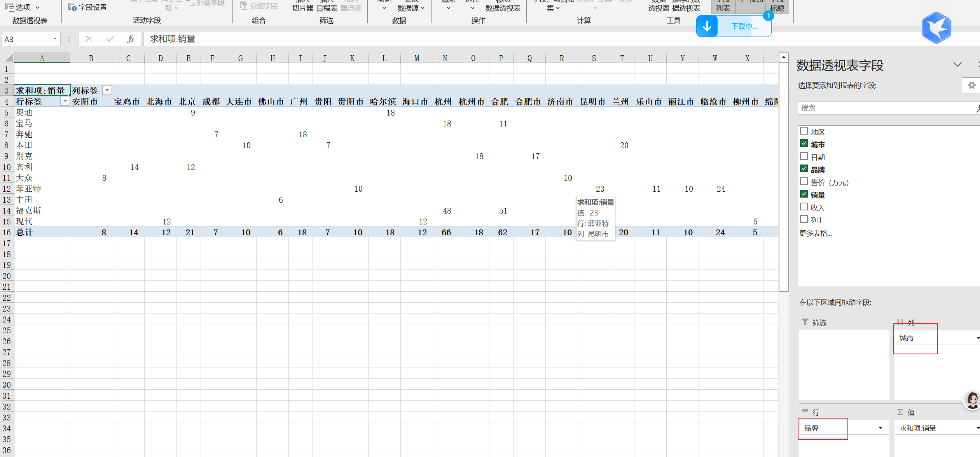Click the Field Settings (字段设置) icon button
This screenshot has height=457, width=980.
pyautogui.click(x=73, y=7)
